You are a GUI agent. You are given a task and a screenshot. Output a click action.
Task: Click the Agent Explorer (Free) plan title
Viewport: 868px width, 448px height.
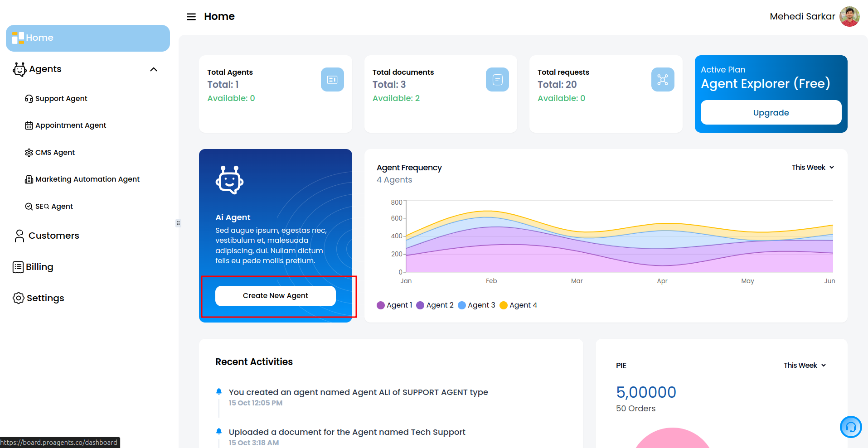pos(765,84)
